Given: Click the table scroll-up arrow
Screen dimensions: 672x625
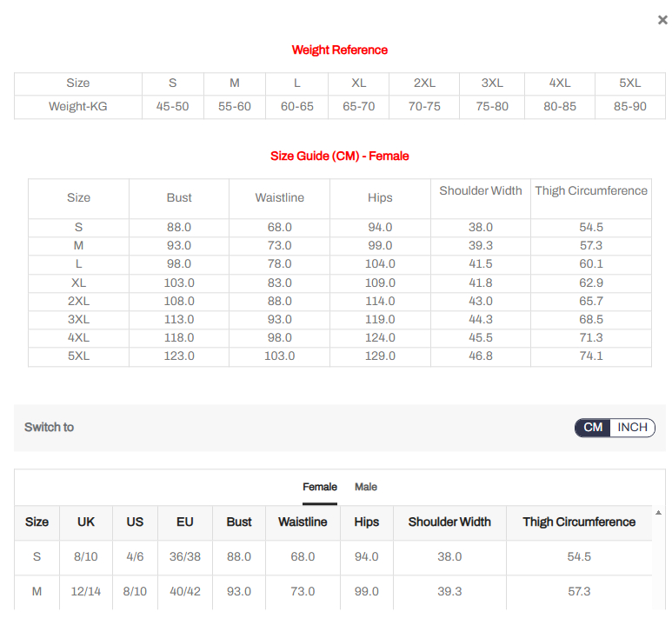Looking at the screenshot, I should pos(658,513).
